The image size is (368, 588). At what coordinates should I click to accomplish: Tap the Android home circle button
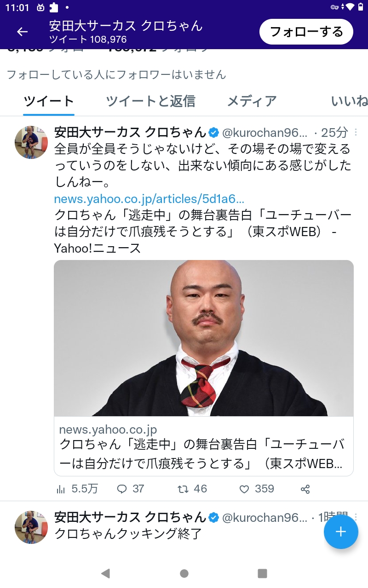184,573
